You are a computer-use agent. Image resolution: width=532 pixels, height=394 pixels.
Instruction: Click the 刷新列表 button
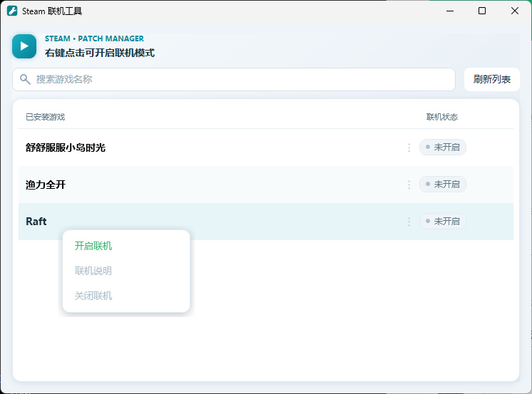click(491, 79)
